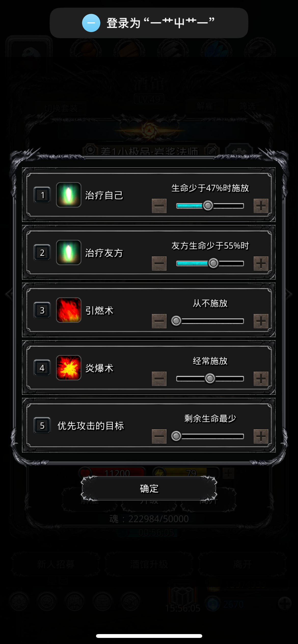Lower 治疗友方 percentage using minus button
The width and height of the screenshot is (298, 644).
[x=159, y=264]
